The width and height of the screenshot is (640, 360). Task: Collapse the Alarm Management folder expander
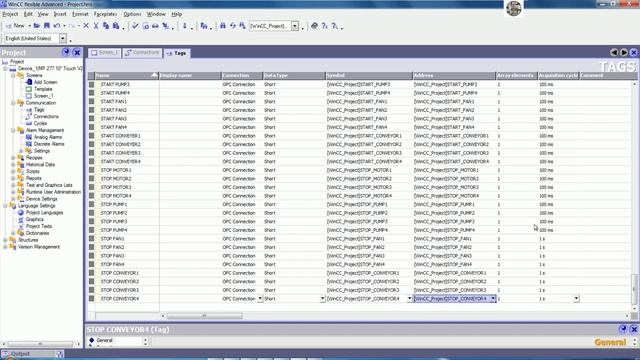pos(13,130)
